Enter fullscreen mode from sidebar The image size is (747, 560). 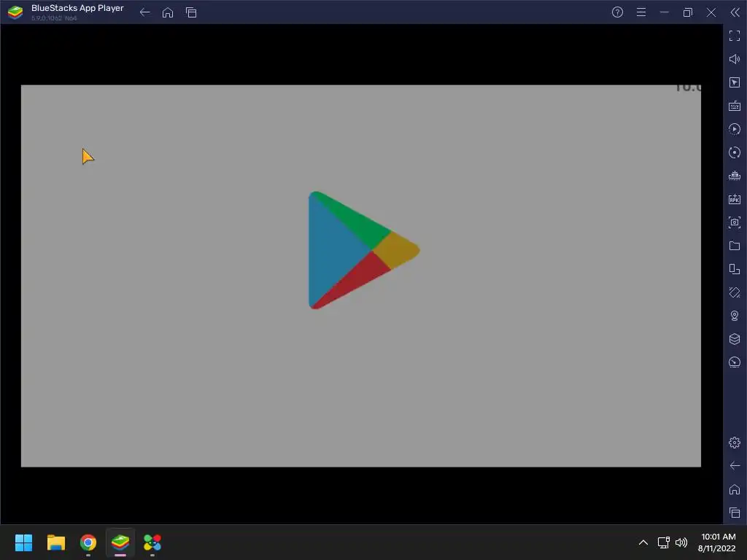735,36
